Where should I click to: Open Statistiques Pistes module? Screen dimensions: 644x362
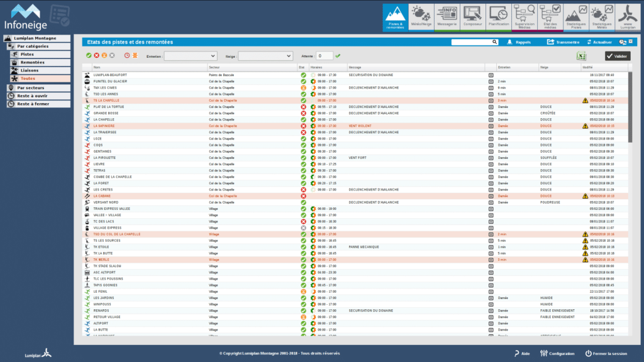point(576,17)
